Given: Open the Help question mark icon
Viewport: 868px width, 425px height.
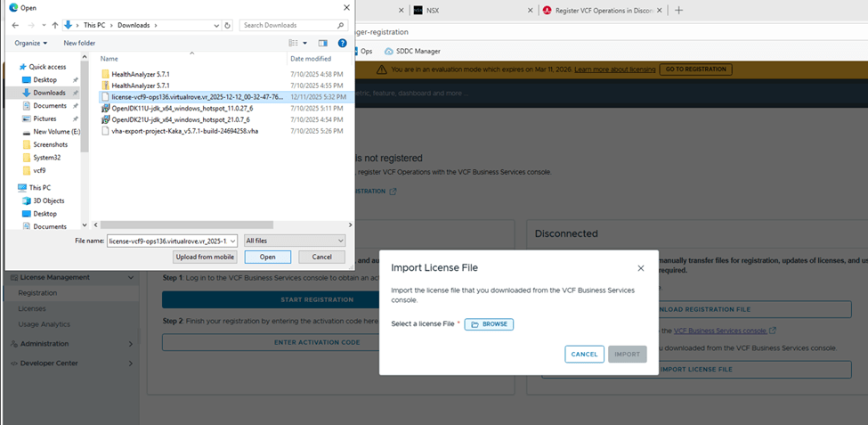Looking at the screenshot, I should (343, 43).
